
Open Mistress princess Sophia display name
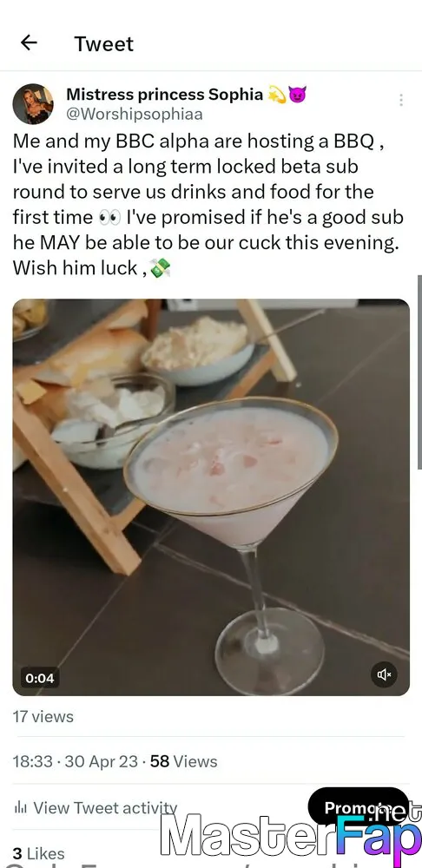point(164,95)
